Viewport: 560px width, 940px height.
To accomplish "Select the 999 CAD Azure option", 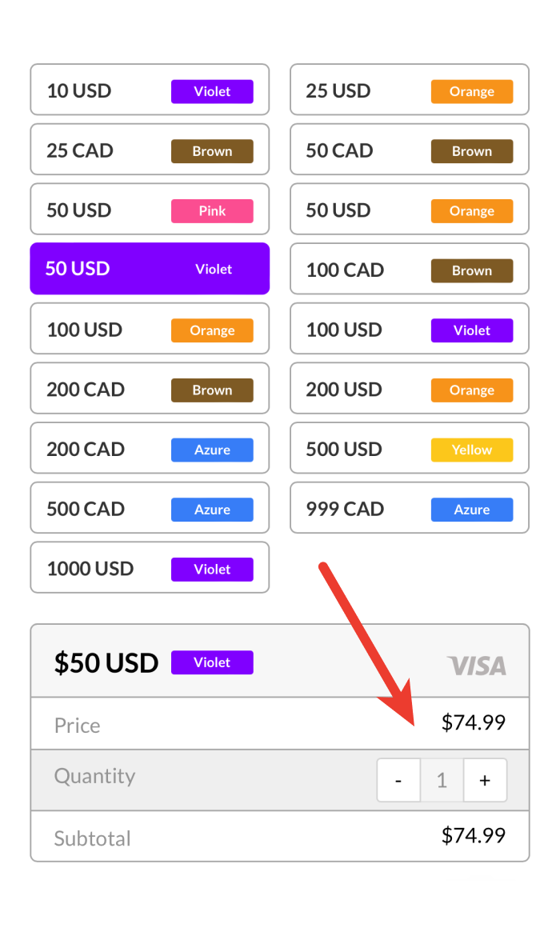I will pos(409,509).
